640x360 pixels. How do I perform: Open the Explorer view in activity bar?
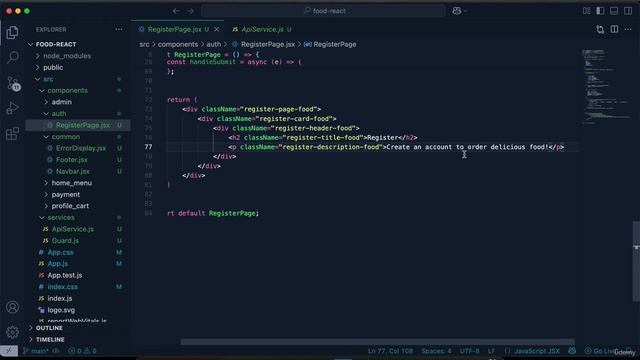click(x=12, y=32)
